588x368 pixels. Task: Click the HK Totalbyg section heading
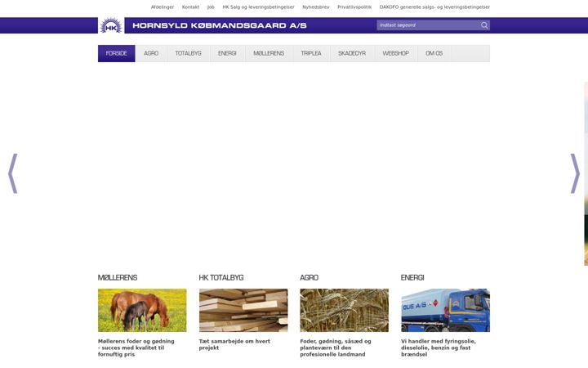coord(221,277)
